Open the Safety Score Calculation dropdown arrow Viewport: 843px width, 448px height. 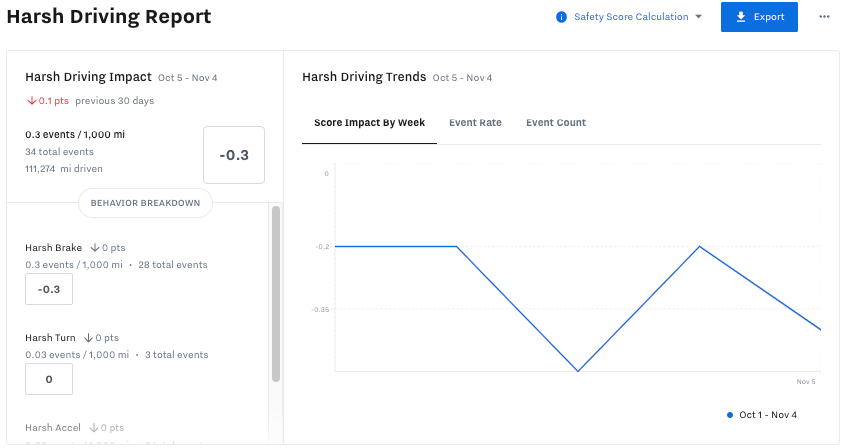[x=698, y=17]
